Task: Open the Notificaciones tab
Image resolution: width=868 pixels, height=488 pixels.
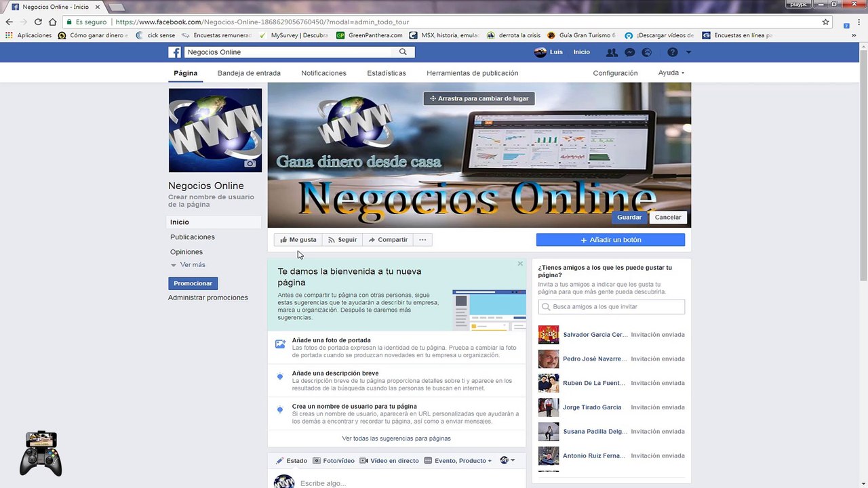Action: (x=323, y=73)
